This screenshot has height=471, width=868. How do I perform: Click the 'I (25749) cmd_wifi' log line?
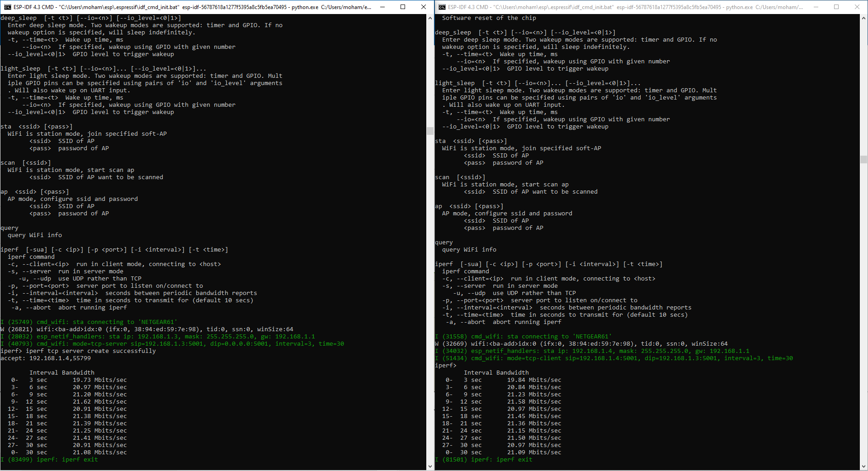coord(89,322)
